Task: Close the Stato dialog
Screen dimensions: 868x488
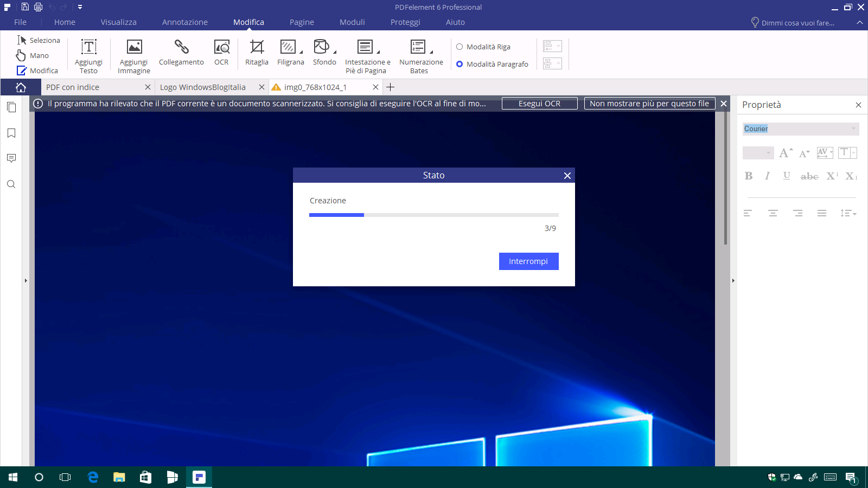Action: pos(567,176)
